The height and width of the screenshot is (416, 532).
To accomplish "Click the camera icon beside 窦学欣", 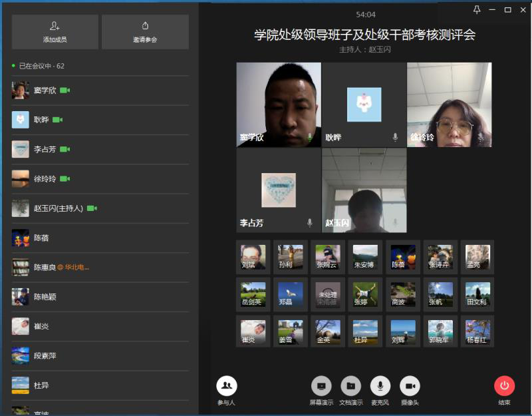I will tap(65, 91).
